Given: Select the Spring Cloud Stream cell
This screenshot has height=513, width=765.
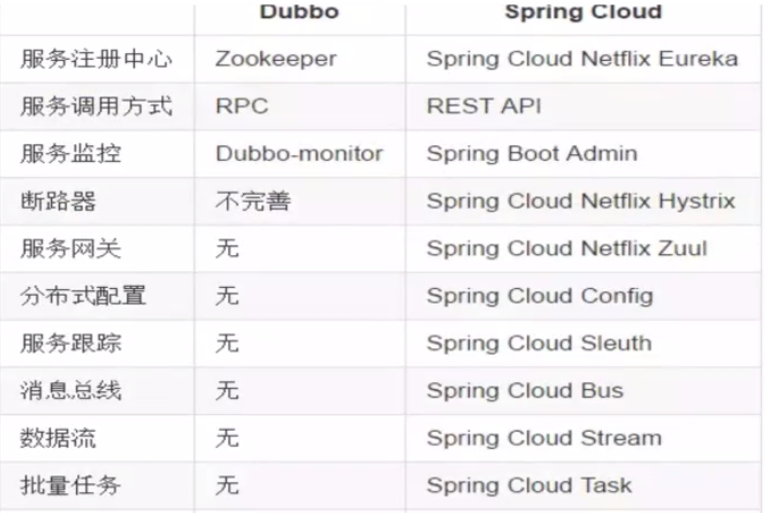Looking at the screenshot, I should click(543, 438).
